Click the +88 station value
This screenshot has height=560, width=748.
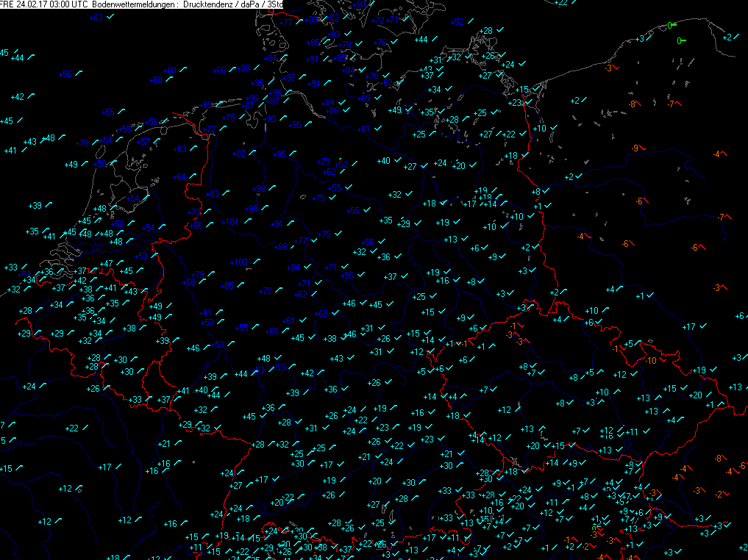(280, 247)
